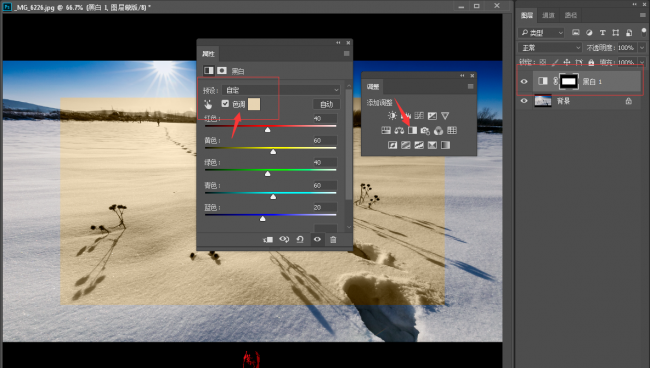
Task: Add a Black & White adjustment layer
Action: (x=412, y=131)
